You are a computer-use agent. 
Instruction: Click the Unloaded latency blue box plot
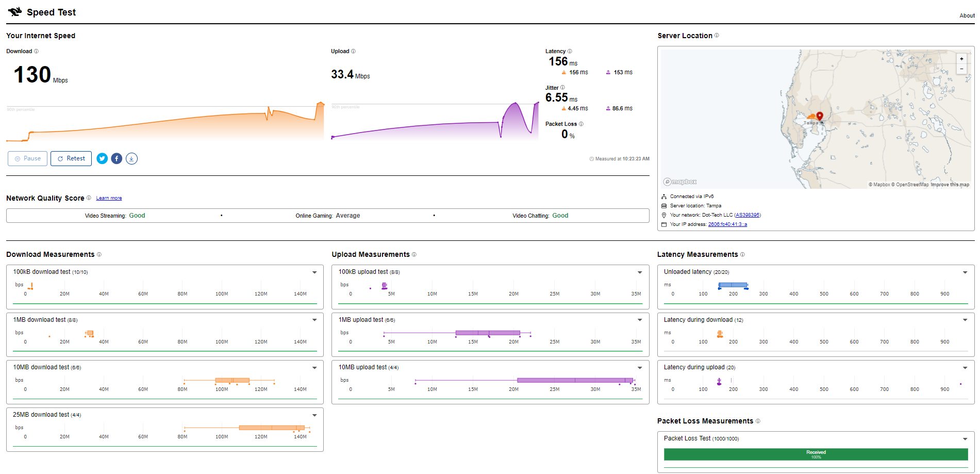point(733,285)
